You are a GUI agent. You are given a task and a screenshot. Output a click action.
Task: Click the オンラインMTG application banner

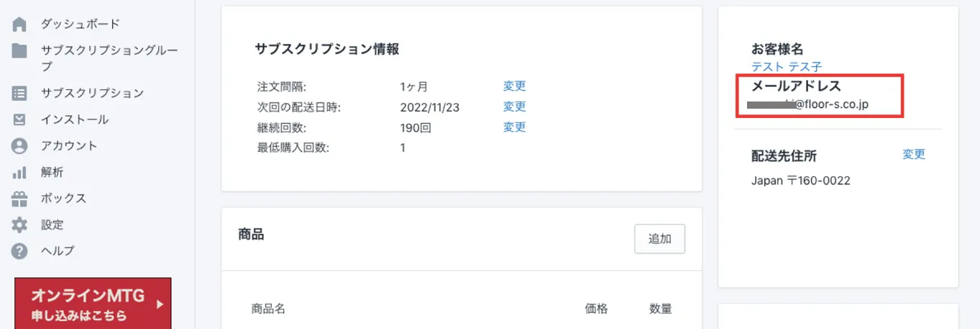point(93,304)
